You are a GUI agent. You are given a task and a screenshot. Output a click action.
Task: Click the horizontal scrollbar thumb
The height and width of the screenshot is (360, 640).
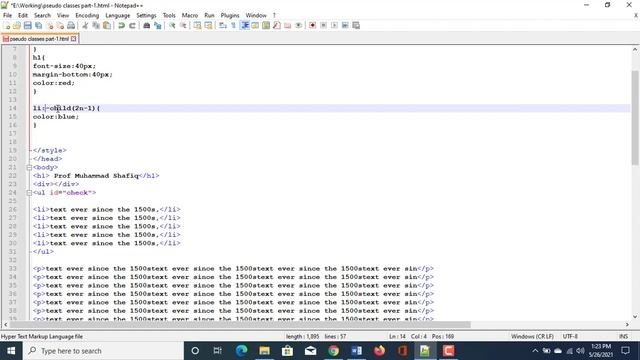[x=240, y=324]
